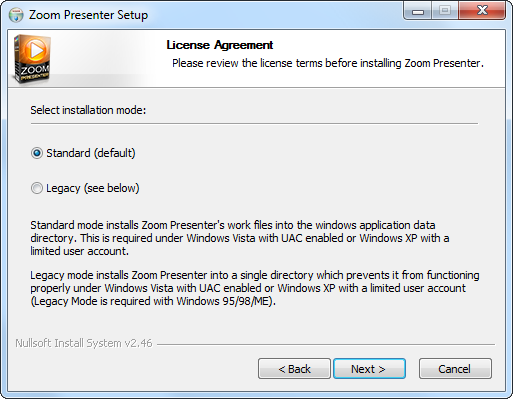Click the Select installation mode label
The height and width of the screenshot is (399, 513).
click(88, 110)
